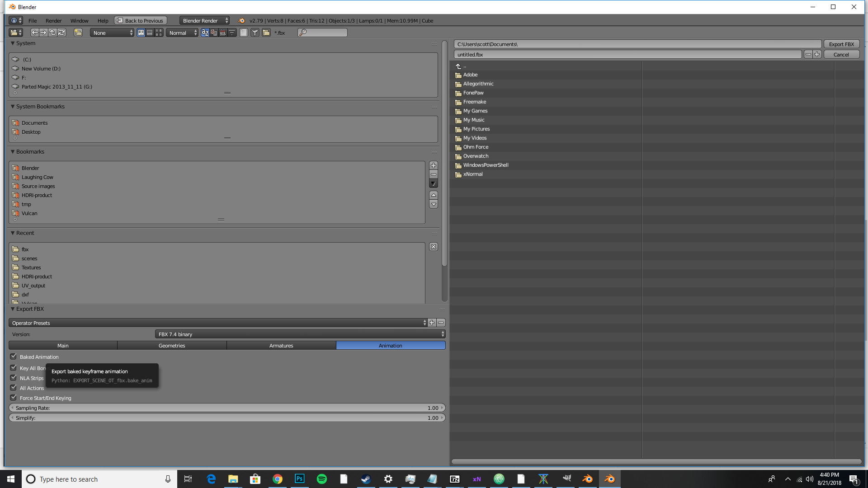Collapse the Recent panel
Image resolution: width=868 pixels, height=488 pixels.
point(13,233)
